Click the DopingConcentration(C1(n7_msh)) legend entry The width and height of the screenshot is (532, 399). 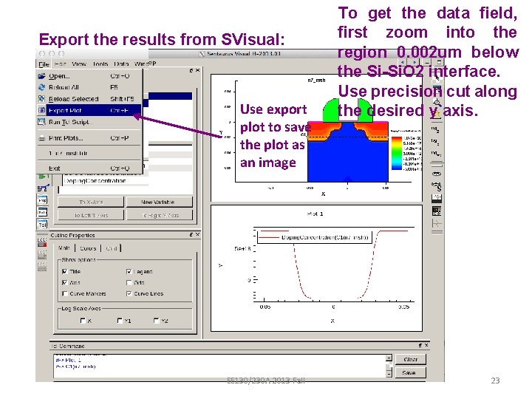pos(315,237)
